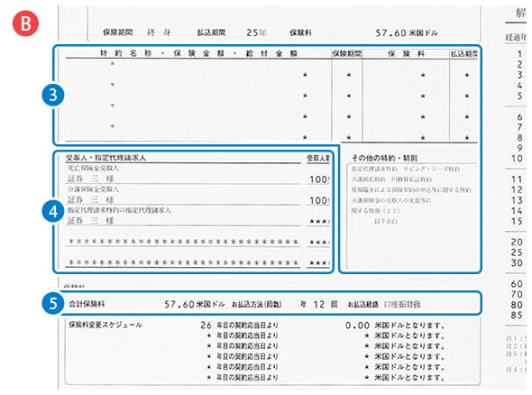Viewport: 532px width, 395px height.
Task: Click the red B circle badge
Action: point(25,23)
